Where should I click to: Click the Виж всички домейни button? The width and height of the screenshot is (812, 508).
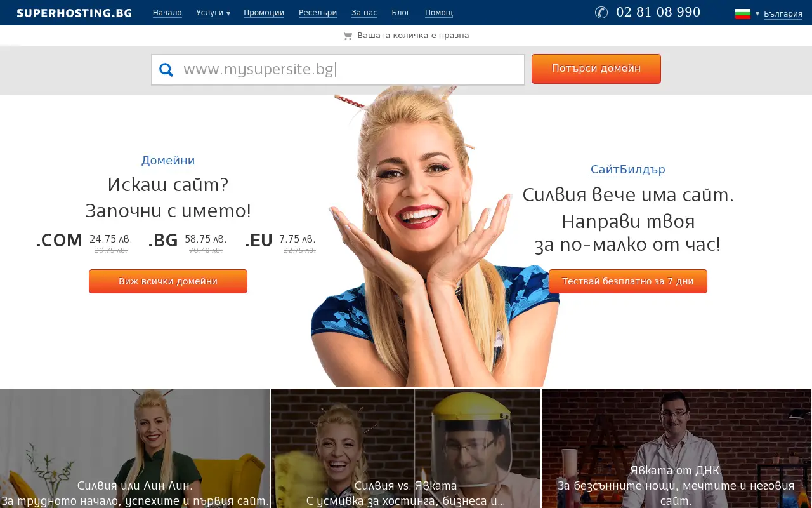pyautogui.click(x=168, y=281)
